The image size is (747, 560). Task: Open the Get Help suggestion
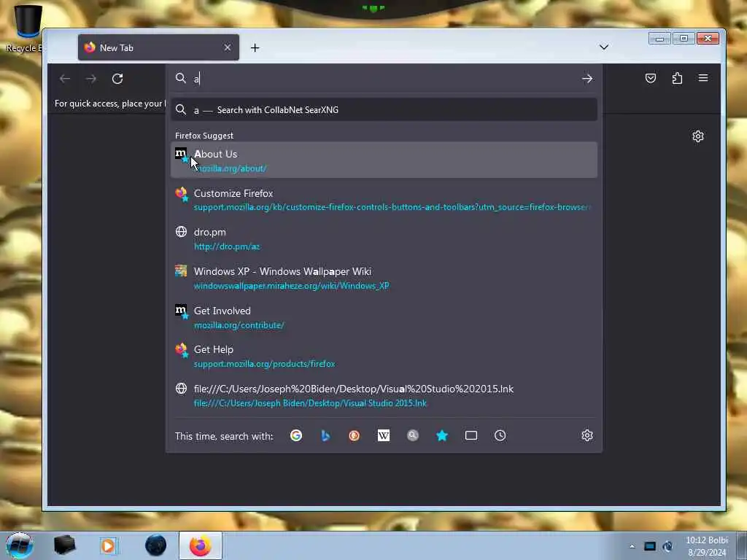pyautogui.click(x=384, y=356)
